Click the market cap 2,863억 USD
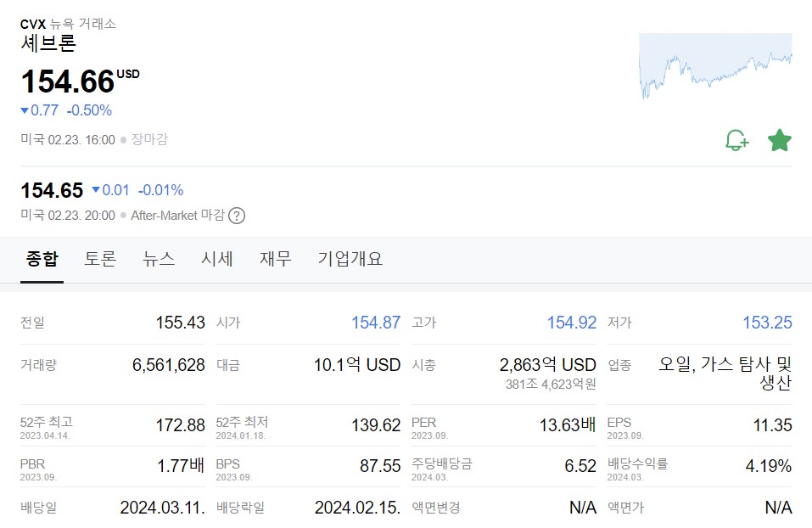Viewport: 812px width, 528px height. point(548,365)
